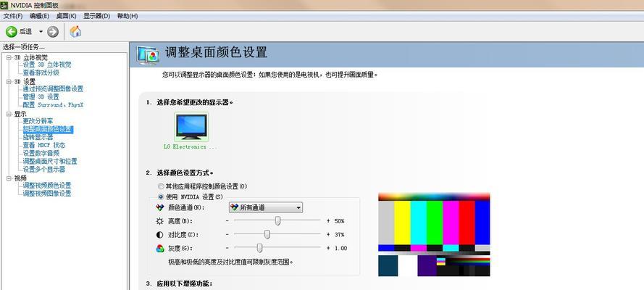The image size is (644, 290).
Task: Open the 所有通道 color channel dropdown
Action: pyautogui.click(x=265, y=207)
